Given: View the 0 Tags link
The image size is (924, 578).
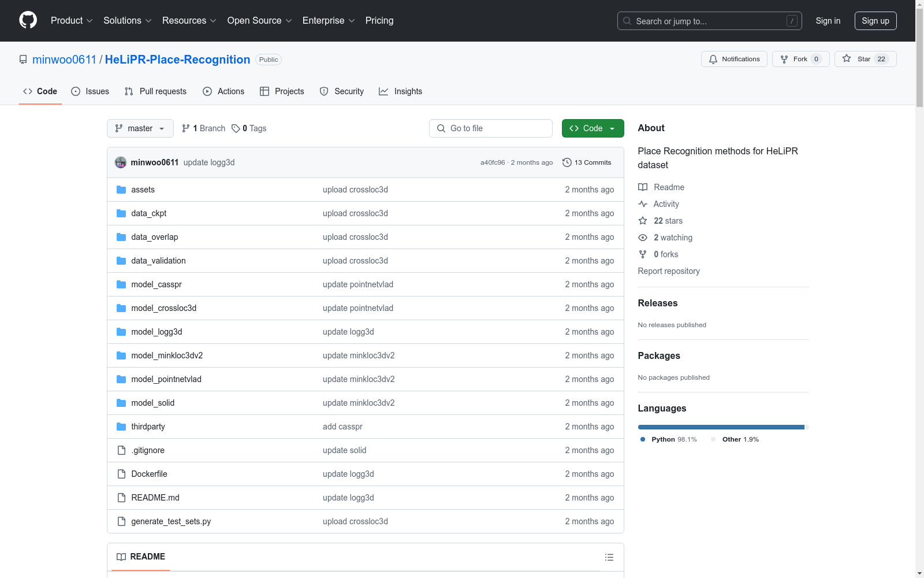Looking at the screenshot, I should click(249, 128).
